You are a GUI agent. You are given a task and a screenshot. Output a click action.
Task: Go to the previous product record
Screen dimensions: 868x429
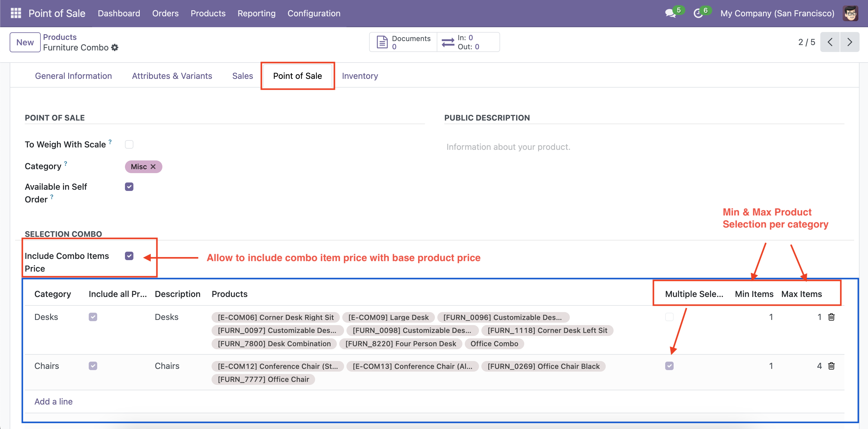[x=830, y=42]
